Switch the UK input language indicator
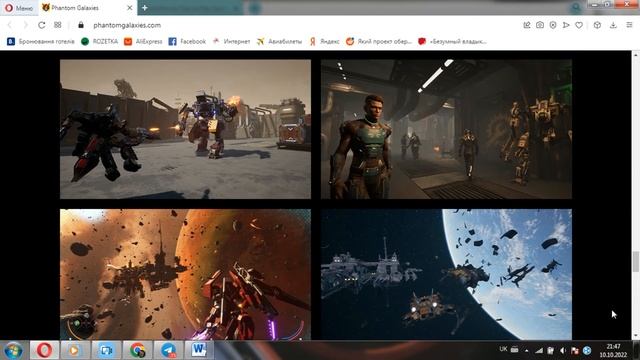Image resolution: width=640 pixels, height=360 pixels. [503, 349]
